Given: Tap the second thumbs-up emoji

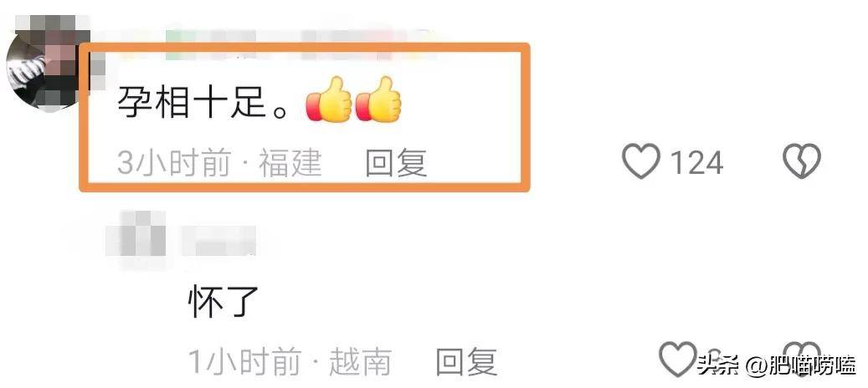Looking at the screenshot, I should [378, 100].
